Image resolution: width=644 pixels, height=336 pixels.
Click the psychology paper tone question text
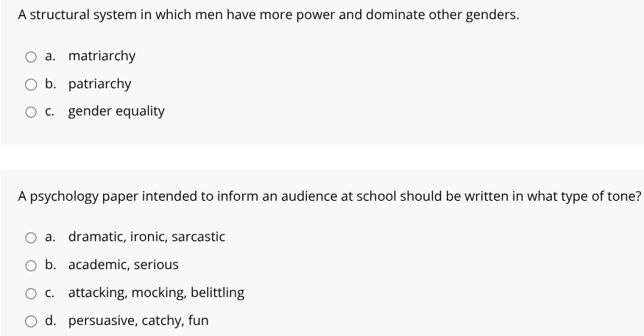coord(330,196)
